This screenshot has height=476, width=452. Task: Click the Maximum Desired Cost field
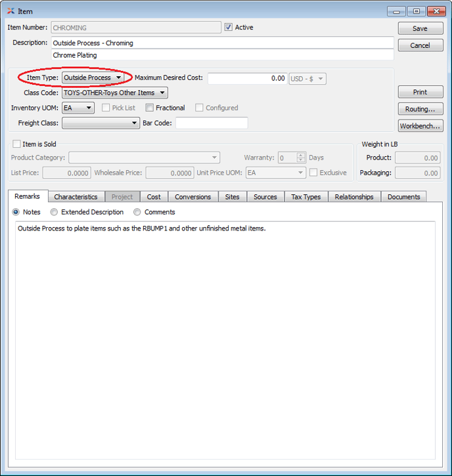tap(247, 78)
